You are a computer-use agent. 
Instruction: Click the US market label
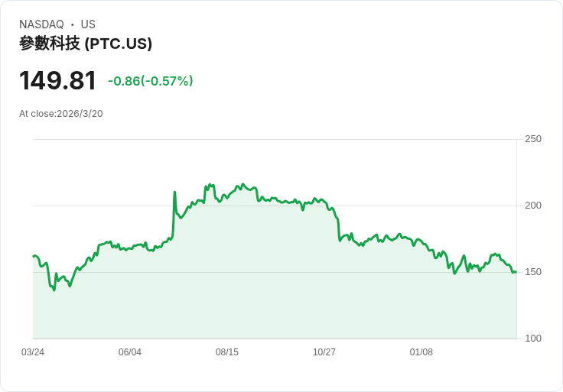(x=88, y=24)
